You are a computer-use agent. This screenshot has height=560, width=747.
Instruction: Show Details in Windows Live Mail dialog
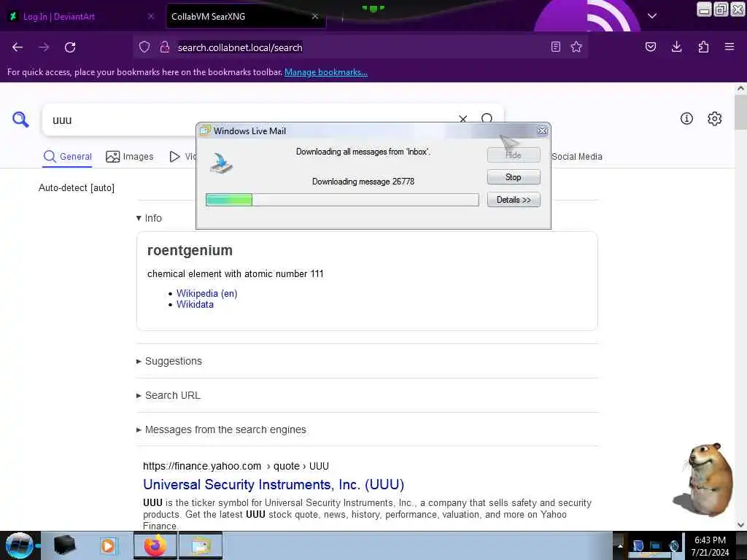tap(514, 200)
